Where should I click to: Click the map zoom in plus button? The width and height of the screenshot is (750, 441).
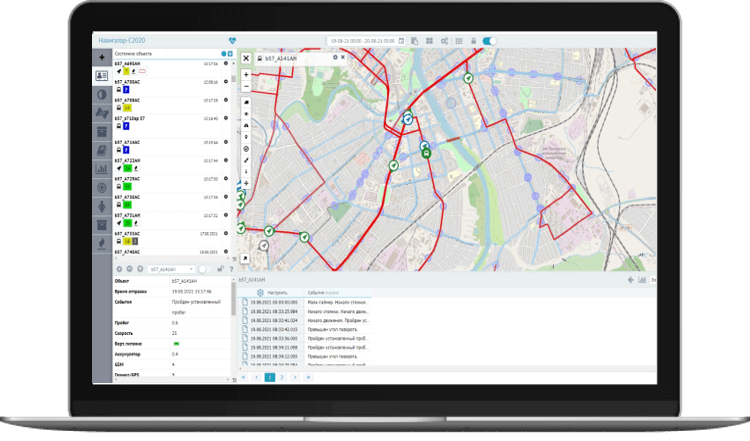click(246, 74)
